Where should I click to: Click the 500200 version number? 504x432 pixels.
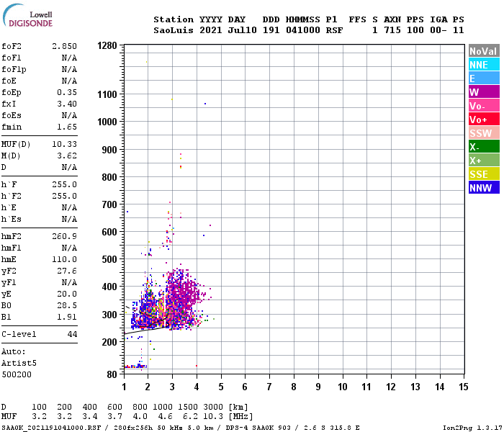[17, 374]
